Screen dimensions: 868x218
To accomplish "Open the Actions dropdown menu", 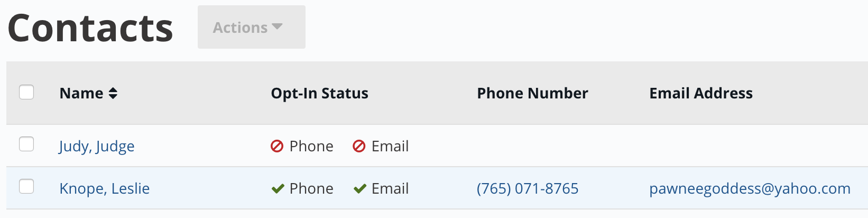I will tap(252, 27).
